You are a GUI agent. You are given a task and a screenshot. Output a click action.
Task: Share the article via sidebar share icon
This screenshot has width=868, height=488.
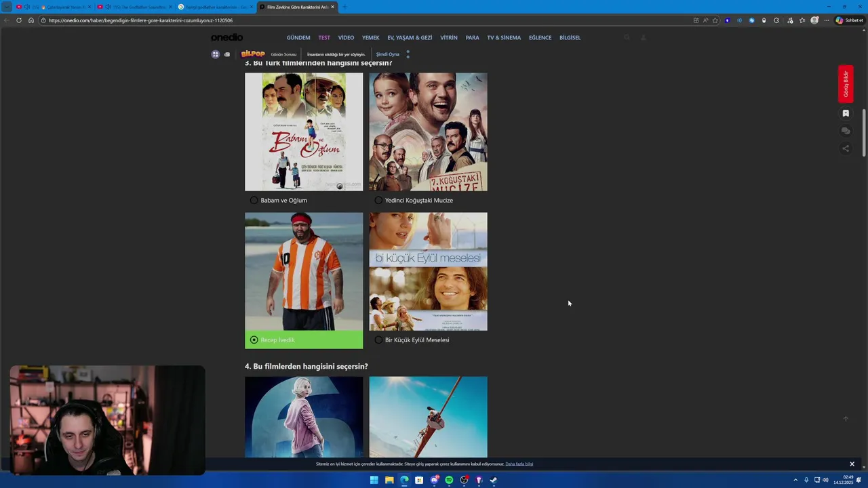coord(846,148)
